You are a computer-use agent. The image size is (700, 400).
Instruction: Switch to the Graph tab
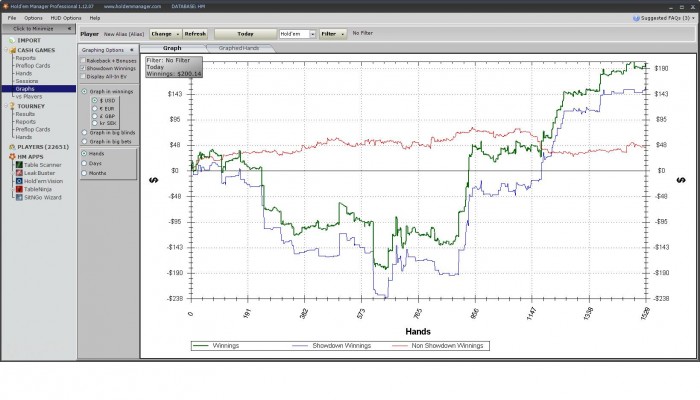(172, 48)
